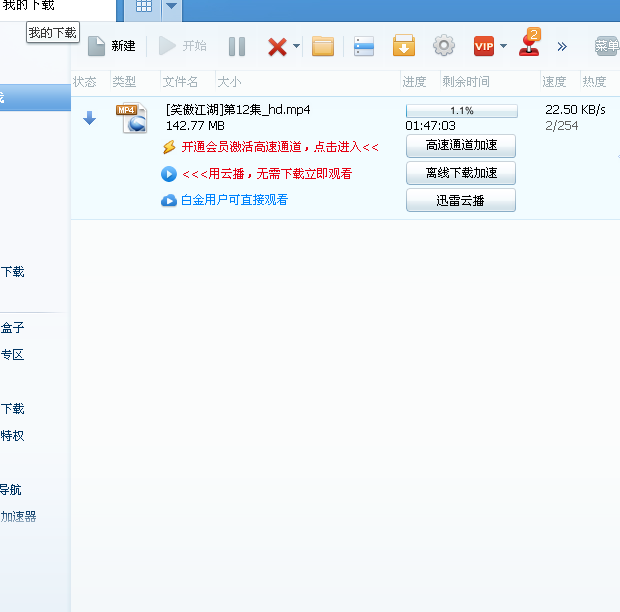Viewport: 620px width, 612px height.
Task: Click the blue task list view icon
Action: [364, 46]
